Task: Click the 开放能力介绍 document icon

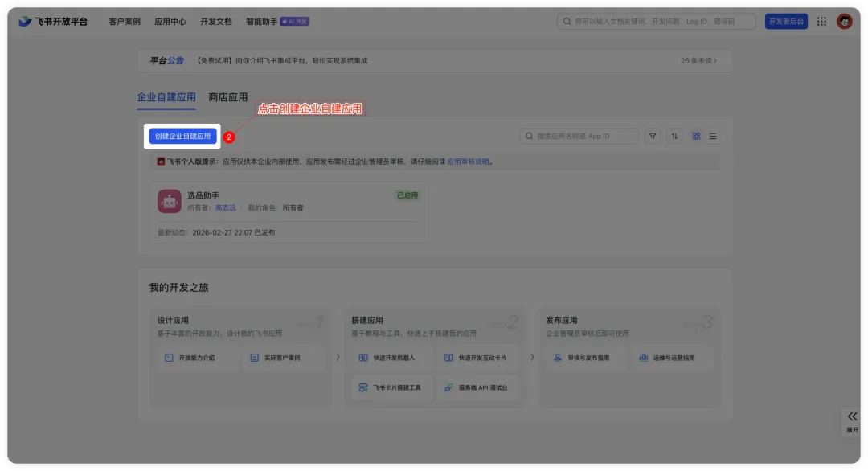Action: (169, 358)
